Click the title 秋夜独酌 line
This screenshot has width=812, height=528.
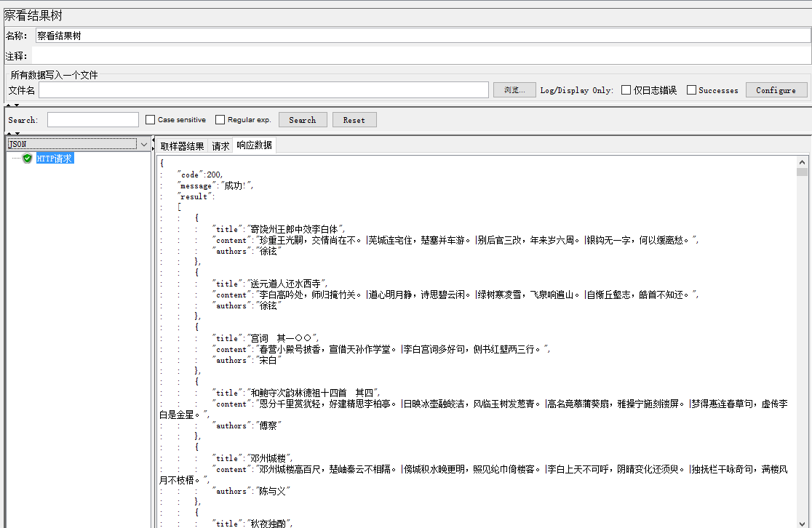pyautogui.click(x=252, y=524)
